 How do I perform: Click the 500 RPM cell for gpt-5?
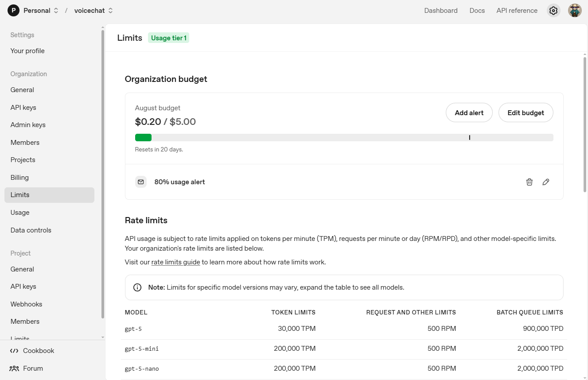tap(442, 329)
